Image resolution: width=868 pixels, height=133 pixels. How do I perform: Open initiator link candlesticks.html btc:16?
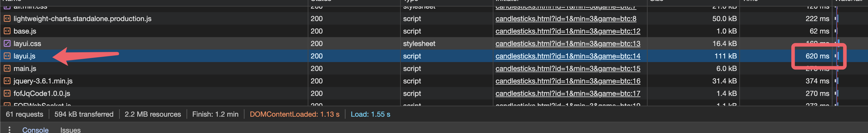tap(568, 81)
